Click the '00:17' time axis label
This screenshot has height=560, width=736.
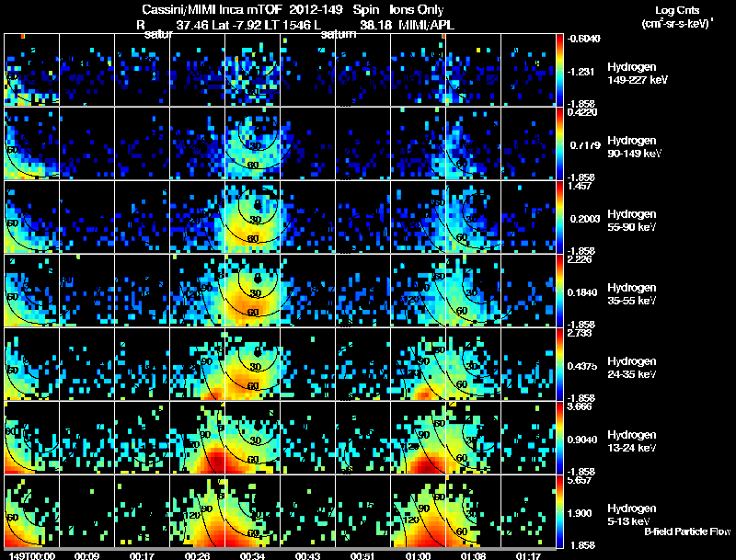142,555
